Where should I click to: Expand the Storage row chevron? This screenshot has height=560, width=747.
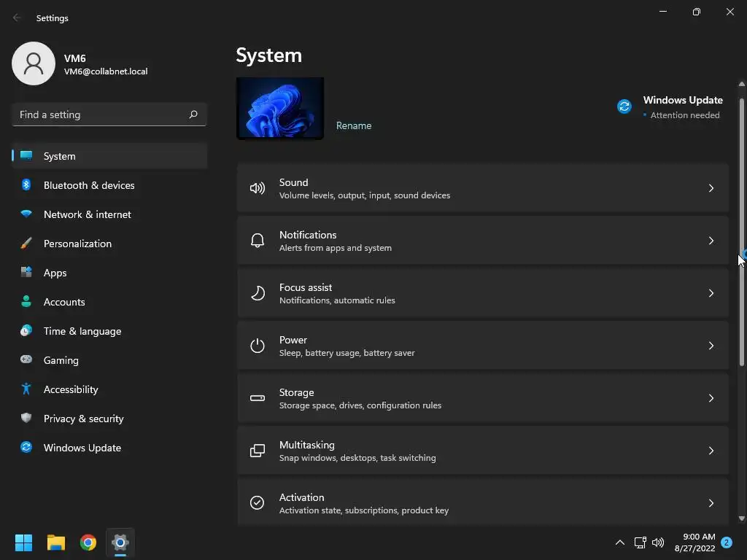click(x=711, y=398)
